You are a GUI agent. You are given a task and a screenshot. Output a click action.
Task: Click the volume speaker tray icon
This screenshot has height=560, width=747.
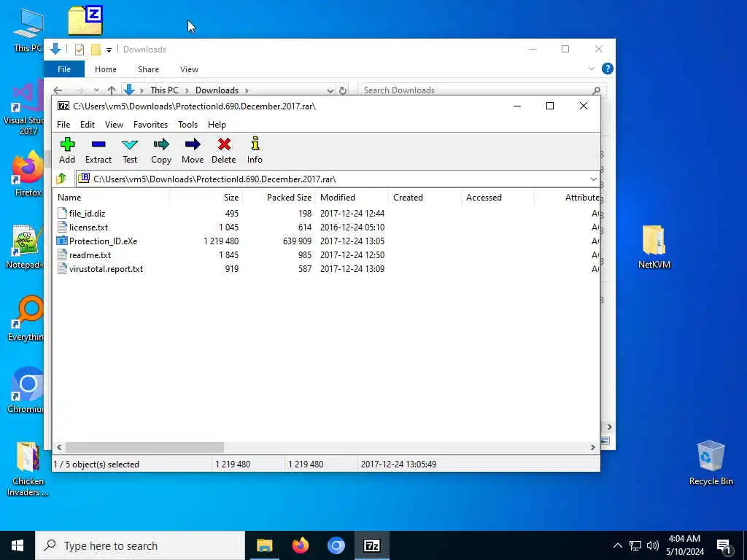pyautogui.click(x=653, y=545)
